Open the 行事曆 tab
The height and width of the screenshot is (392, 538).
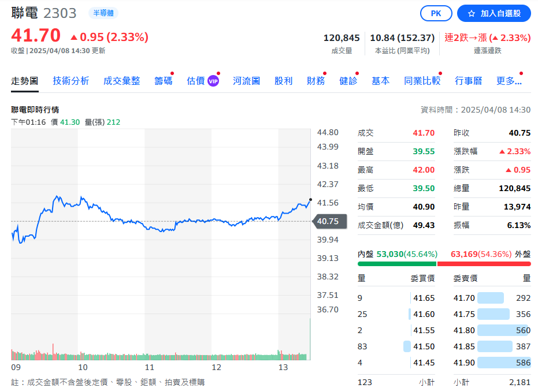468,81
